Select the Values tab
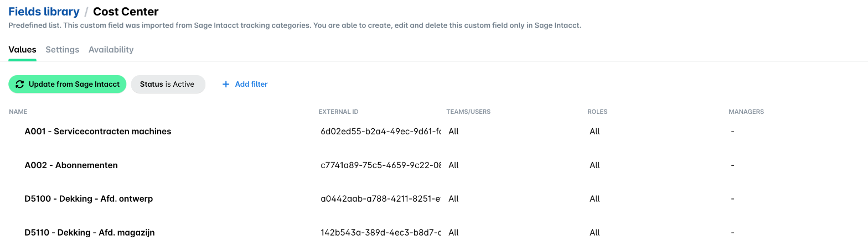This screenshot has height=246, width=868. pos(22,50)
